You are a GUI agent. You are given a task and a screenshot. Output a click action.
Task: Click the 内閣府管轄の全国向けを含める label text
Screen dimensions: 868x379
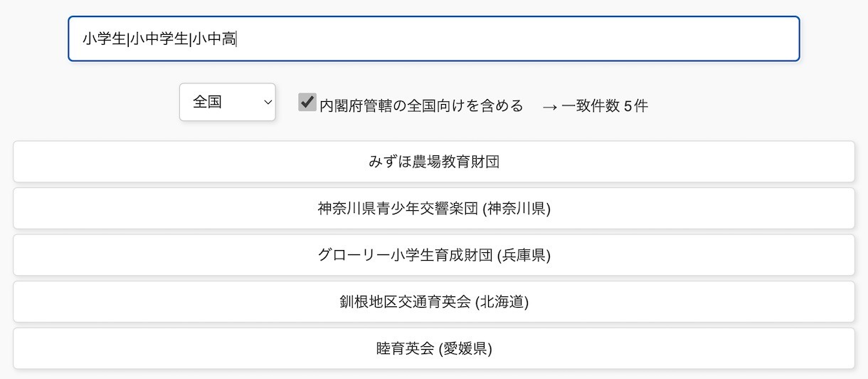tap(421, 106)
